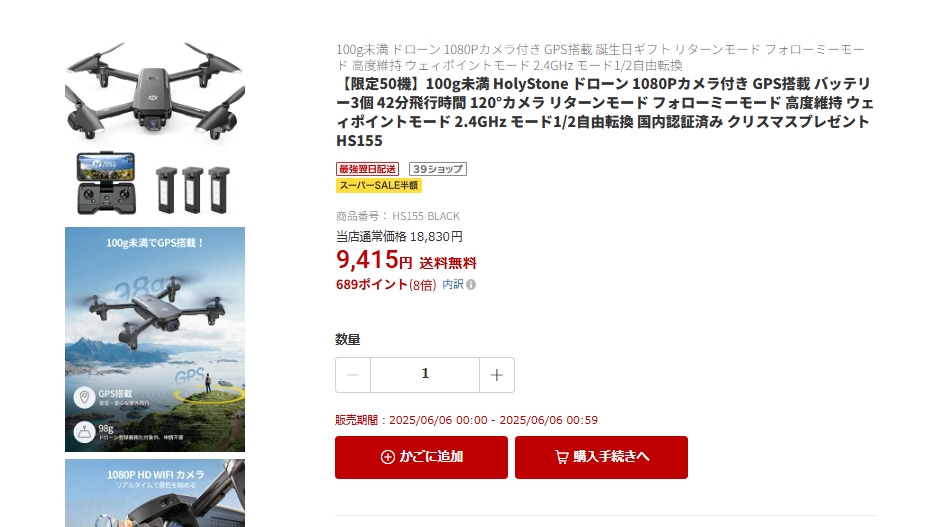Click the 内訳 points breakdown link

(453, 284)
